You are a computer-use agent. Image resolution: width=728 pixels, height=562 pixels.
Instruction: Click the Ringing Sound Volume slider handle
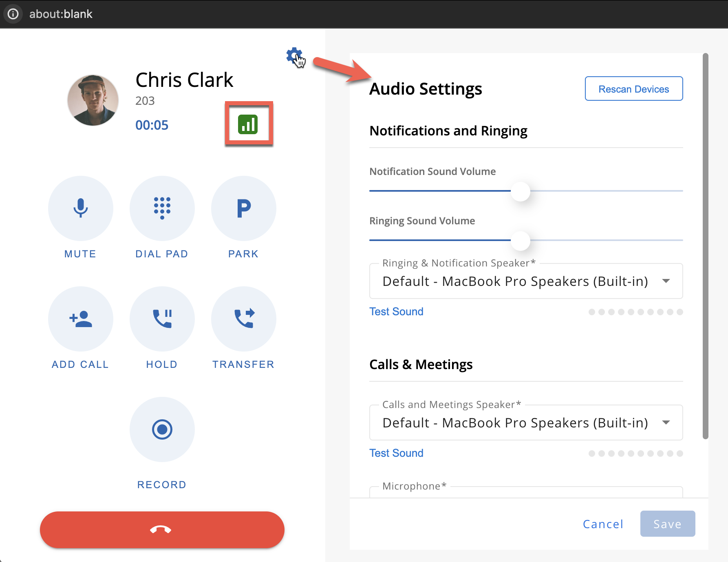[x=521, y=241]
